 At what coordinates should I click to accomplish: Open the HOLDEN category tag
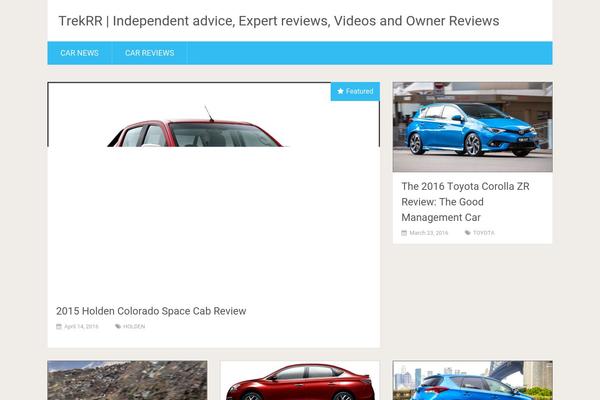click(134, 327)
